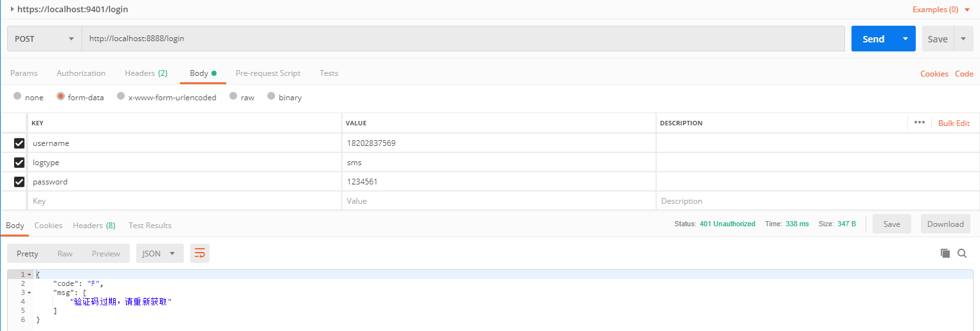Switch to the Authorization tab

point(81,73)
